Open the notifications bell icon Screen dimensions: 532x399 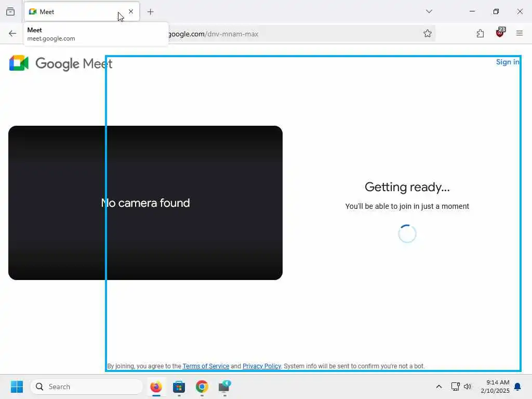[518, 387]
